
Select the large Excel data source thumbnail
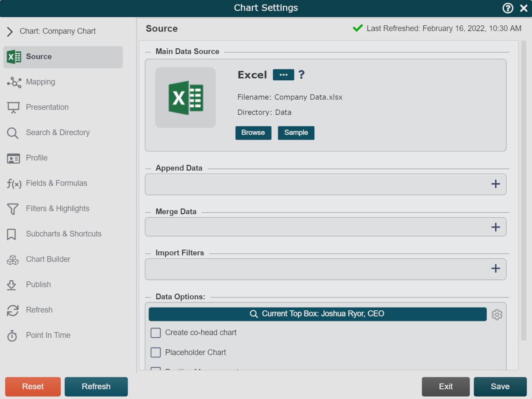(x=185, y=98)
